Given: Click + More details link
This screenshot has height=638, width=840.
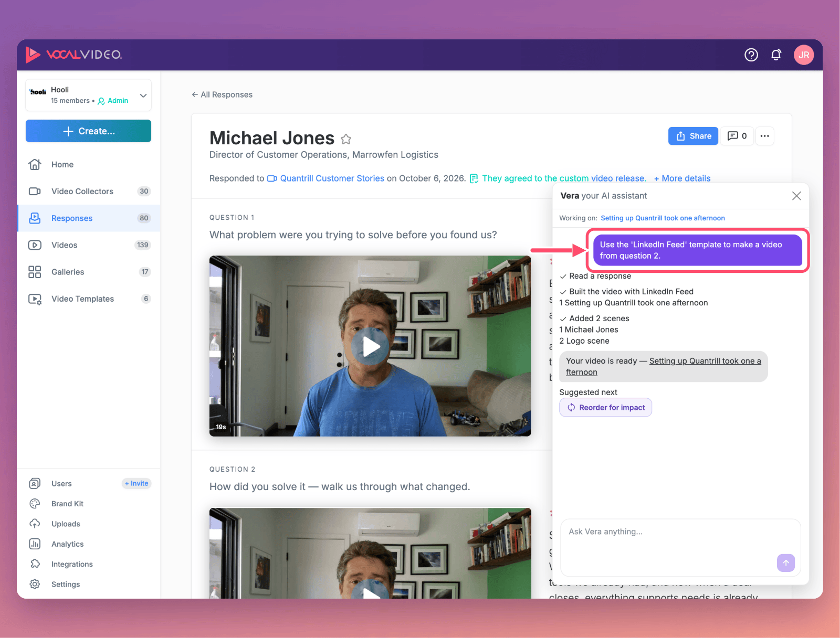Looking at the screenshot, I should (682, 178).
